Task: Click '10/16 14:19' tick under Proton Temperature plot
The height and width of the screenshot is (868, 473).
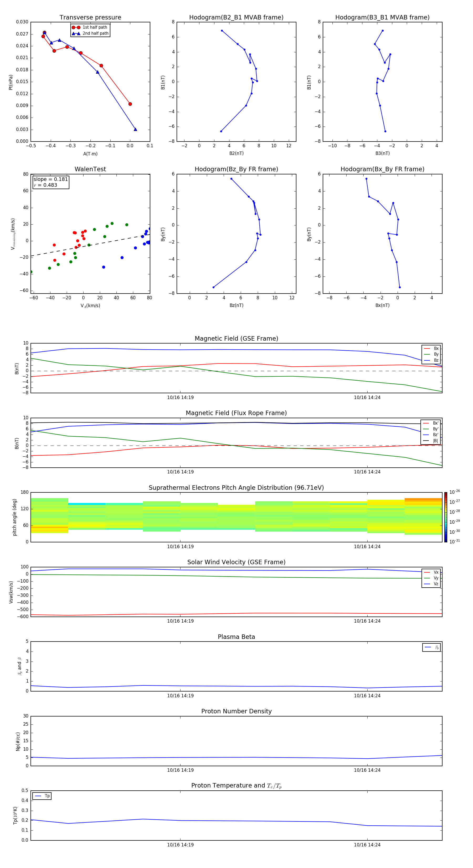Action: tap(181, 845)
